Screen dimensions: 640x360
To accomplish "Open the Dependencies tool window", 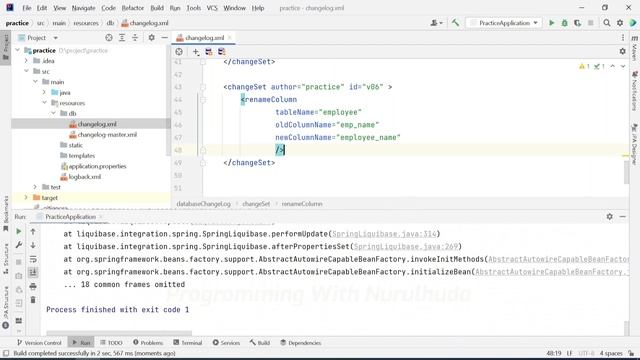I will point(300,343).
